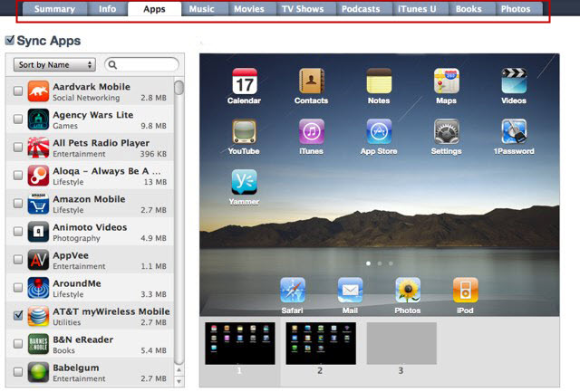Viewport: 580px width, 392px height.
Task: Check the AppVee checkbox
Action: [18, 259]
